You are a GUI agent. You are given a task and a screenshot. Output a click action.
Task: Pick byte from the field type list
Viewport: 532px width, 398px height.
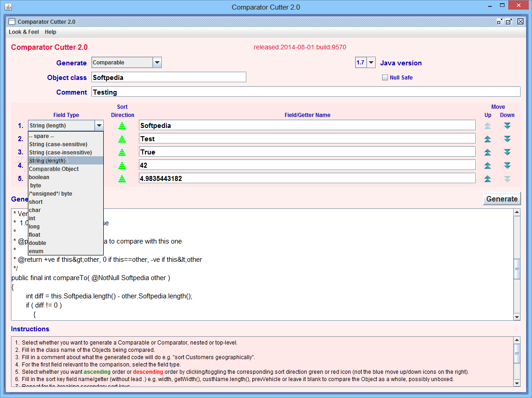(x=66, y=185)
